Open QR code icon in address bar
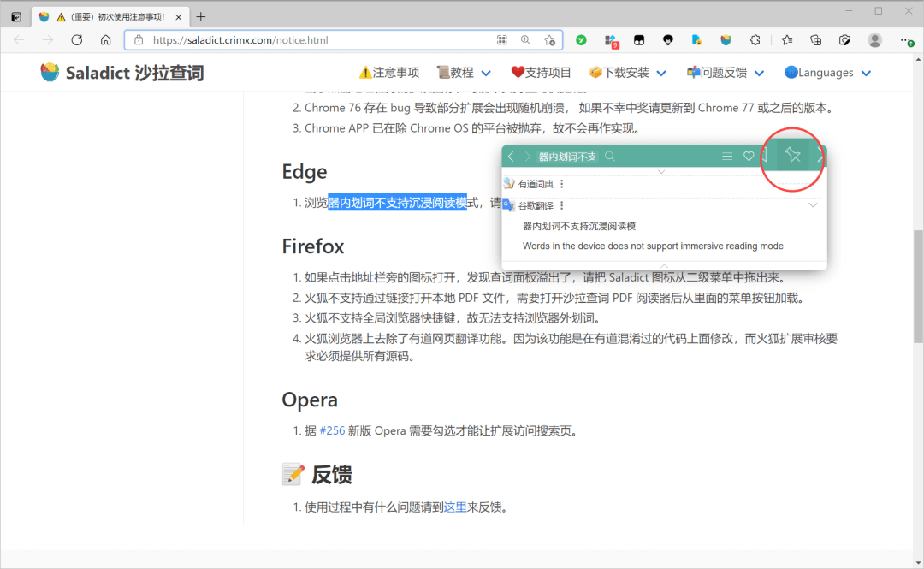This screenshot has width=924, height=569. [501, 40]
